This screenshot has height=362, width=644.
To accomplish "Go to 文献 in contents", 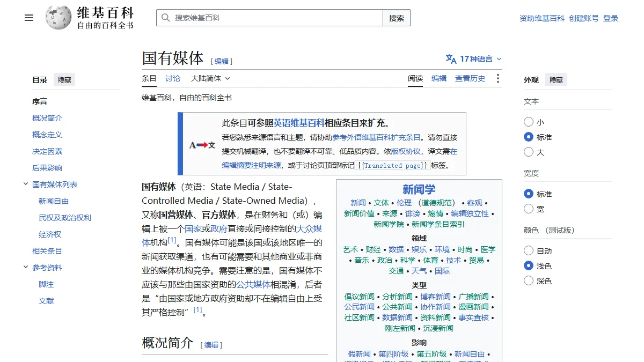I will pyautogui.click(x=46, y=301).
